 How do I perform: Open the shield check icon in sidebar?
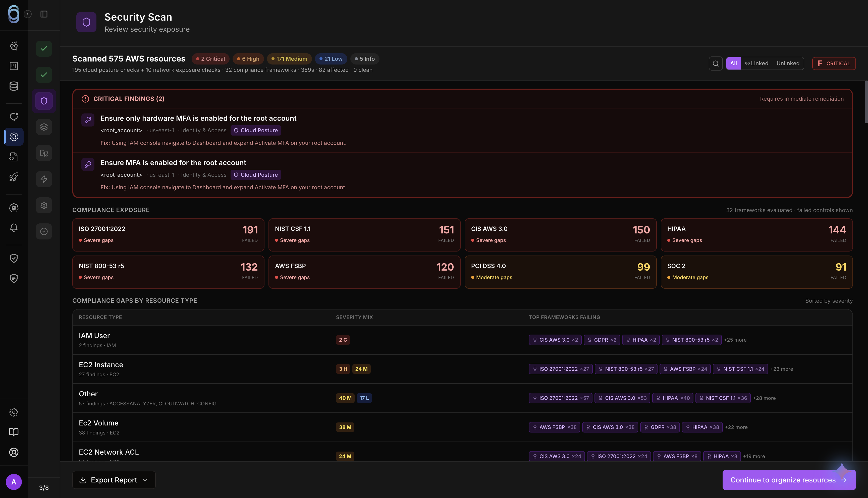point(14,258)
